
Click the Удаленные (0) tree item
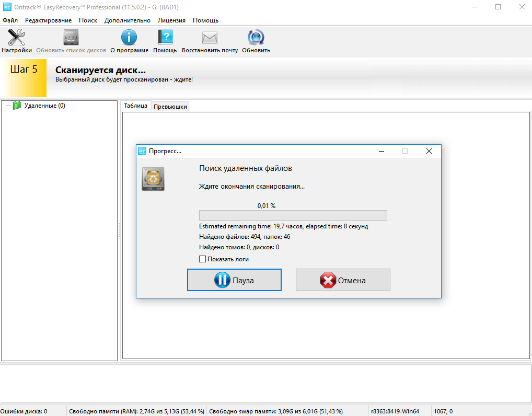[x=44, y=106]
